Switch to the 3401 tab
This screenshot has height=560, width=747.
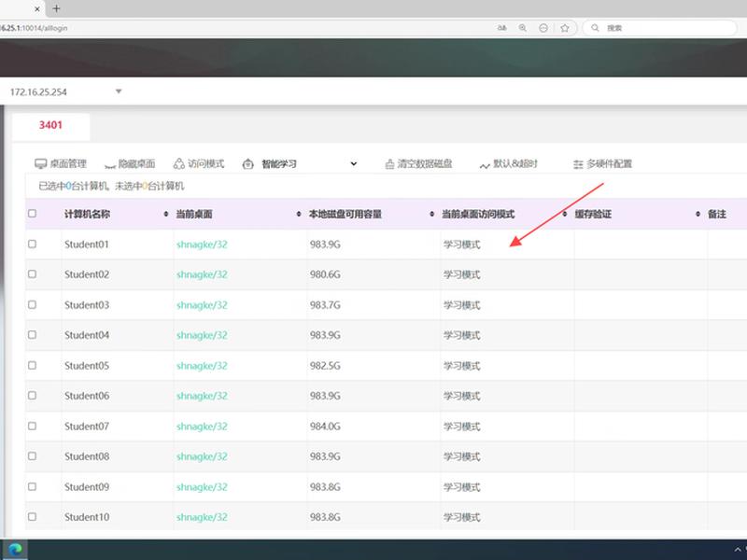50,125
